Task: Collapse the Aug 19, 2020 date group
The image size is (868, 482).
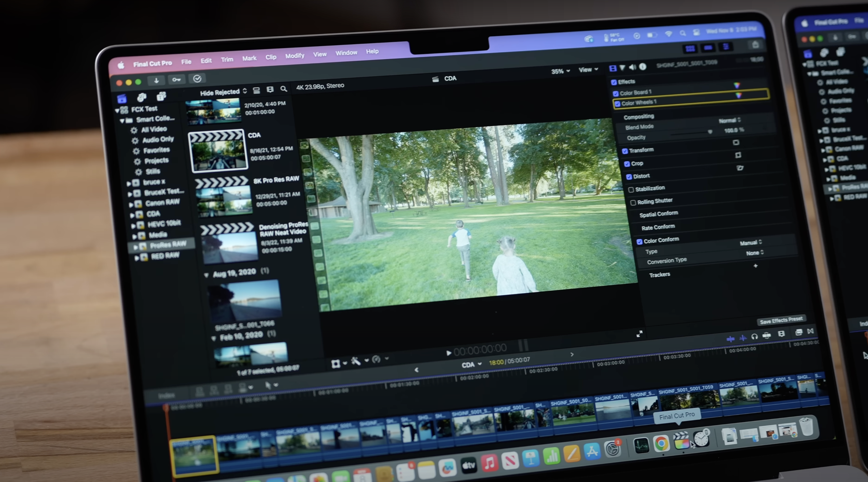Action: pos(206,275)
